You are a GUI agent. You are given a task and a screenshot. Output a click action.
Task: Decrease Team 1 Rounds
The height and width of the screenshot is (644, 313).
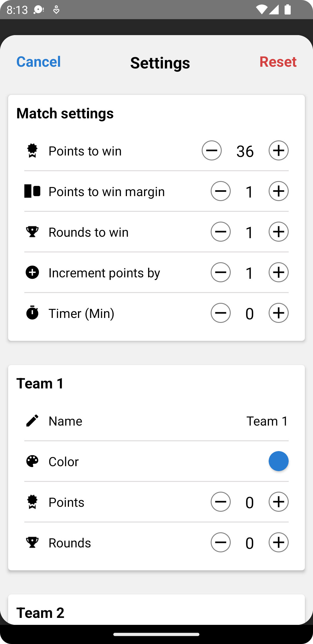tap(221, 542)
